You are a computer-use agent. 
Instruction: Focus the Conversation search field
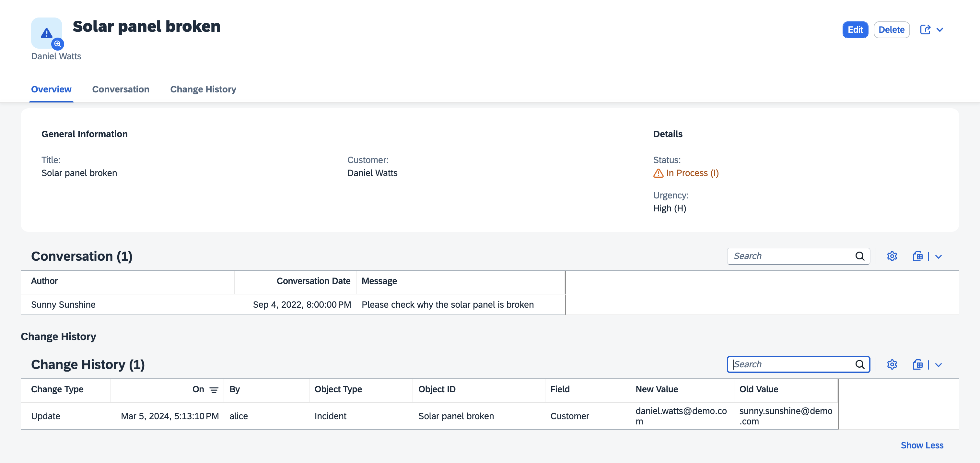coord(791,256)
